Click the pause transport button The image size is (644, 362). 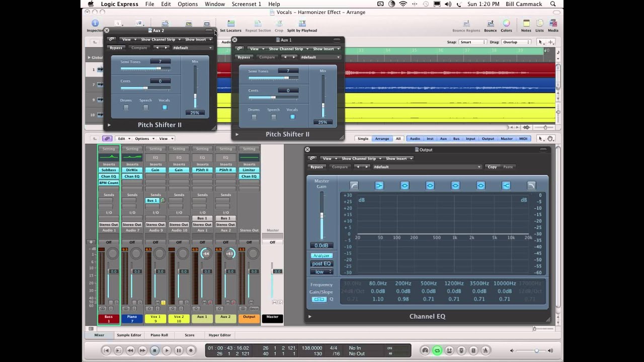179,350
